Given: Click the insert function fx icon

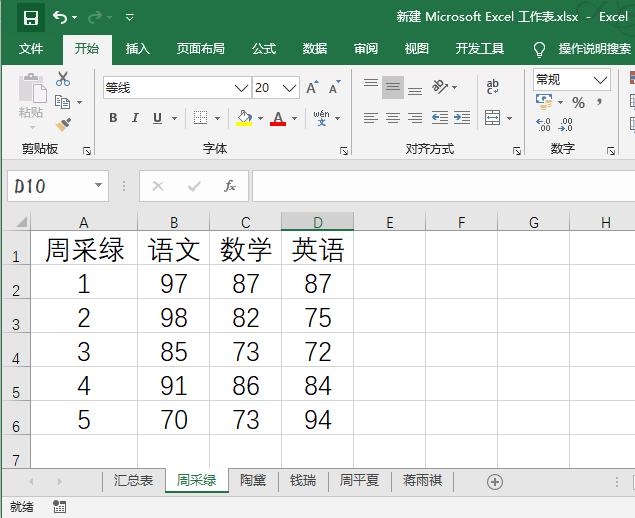Looking at the screenshot, I should point(230,186).
